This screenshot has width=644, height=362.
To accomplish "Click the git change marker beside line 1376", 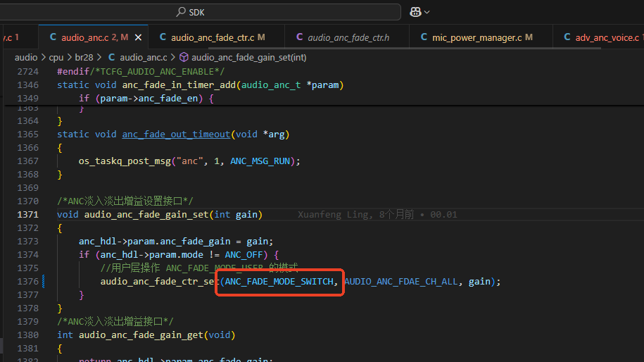I will pos(43,282).
